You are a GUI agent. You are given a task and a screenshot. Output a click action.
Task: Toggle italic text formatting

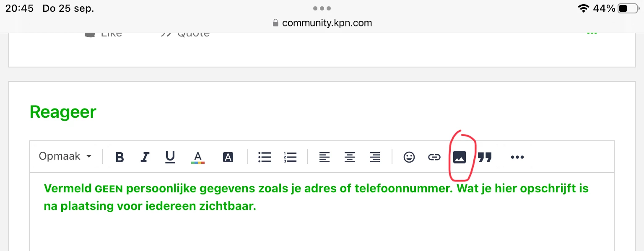[x=145, y=157]
